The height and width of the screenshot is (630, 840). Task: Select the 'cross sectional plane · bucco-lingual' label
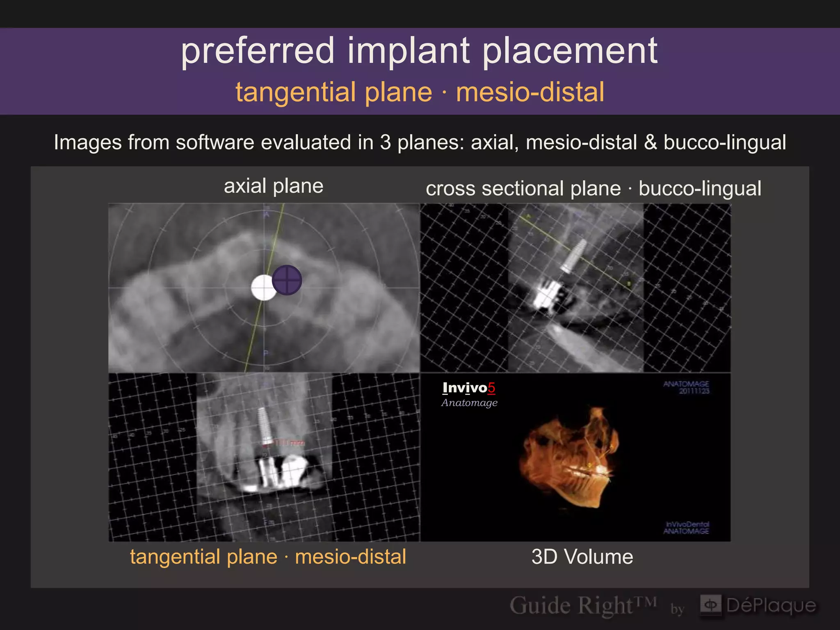tap(593, 189)
